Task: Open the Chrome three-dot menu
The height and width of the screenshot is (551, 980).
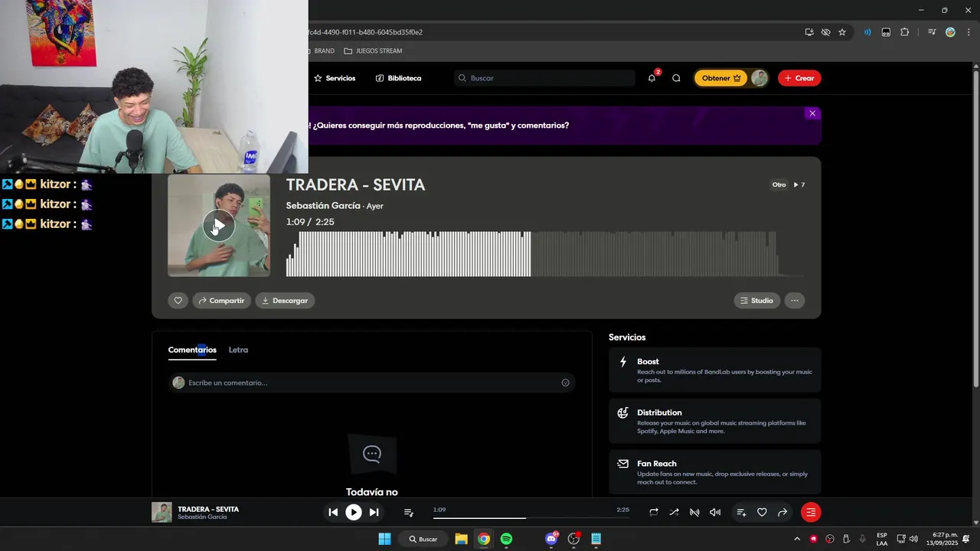Action: 967,32
